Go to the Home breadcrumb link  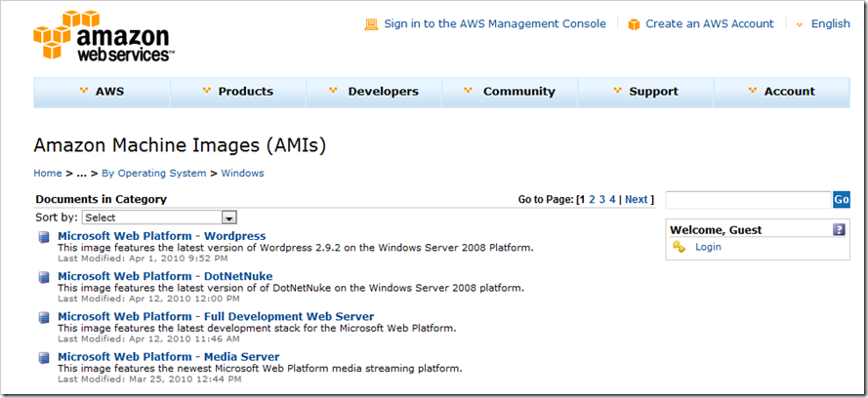tap(48, 173)
